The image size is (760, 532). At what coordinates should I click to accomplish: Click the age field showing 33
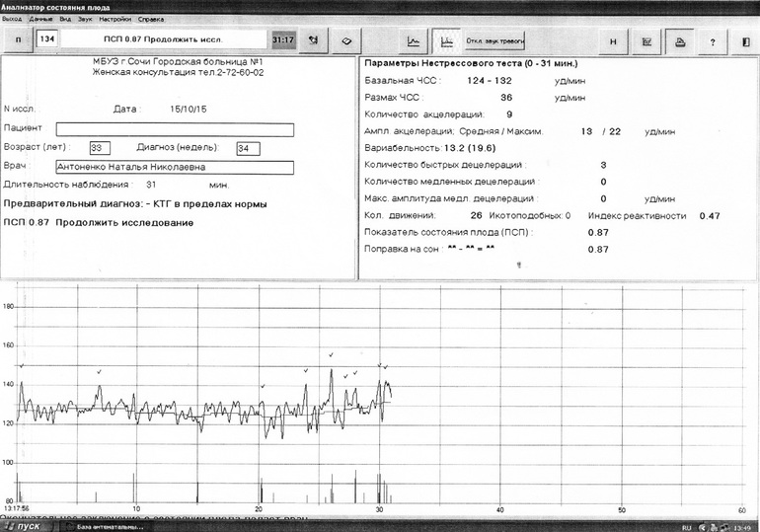click(x=99, y=148)
